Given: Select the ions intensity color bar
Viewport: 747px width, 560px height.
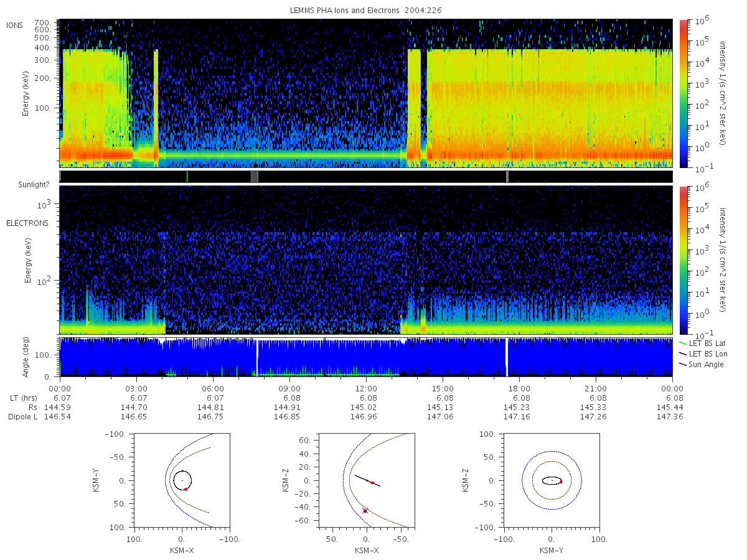Looking at the screenshot, I should tap(682, 93).
